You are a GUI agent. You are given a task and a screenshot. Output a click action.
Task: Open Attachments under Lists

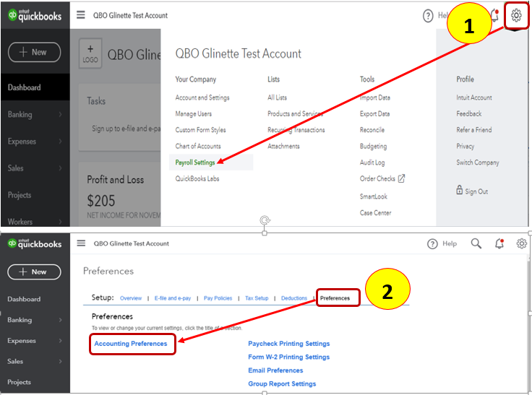pyautogui.click(x=283, y=146)
